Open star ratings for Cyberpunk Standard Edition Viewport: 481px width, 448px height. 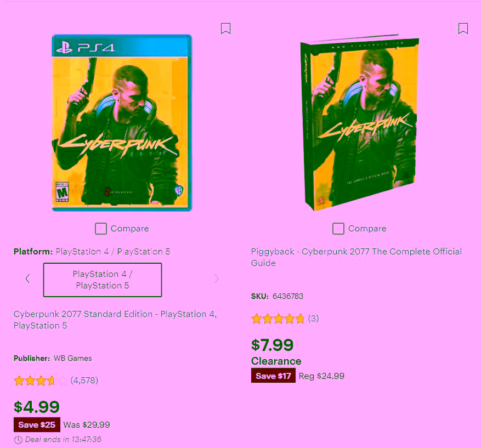(41, 381)
